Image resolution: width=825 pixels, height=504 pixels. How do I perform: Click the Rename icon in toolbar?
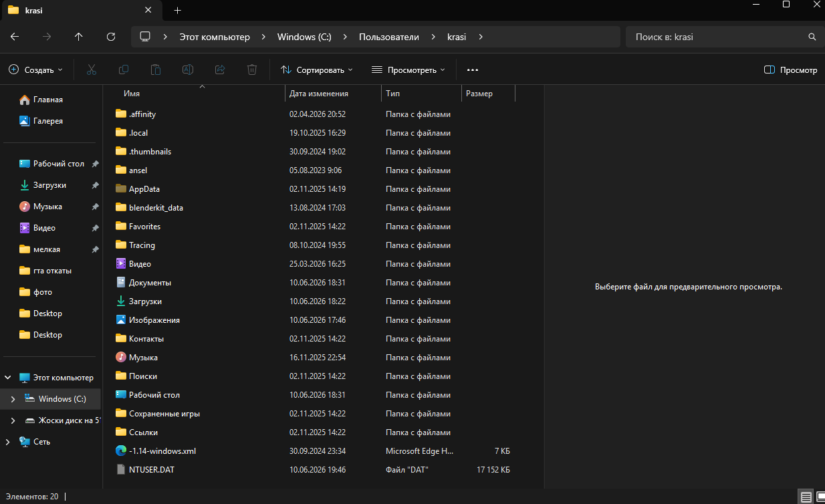pos(188,70)
